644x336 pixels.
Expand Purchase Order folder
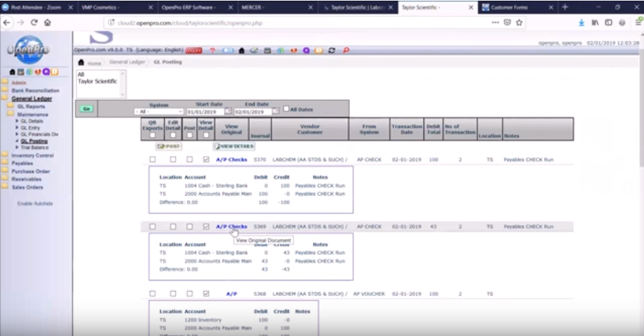(5, 171)
